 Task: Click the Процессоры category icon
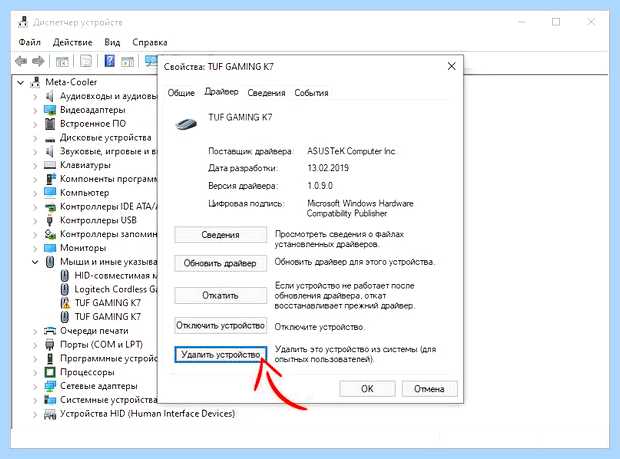pos(50,372)
